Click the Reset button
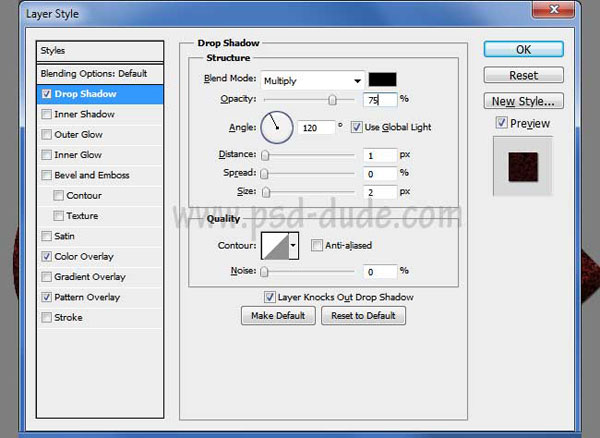The image size is (600, 438). 523,75
